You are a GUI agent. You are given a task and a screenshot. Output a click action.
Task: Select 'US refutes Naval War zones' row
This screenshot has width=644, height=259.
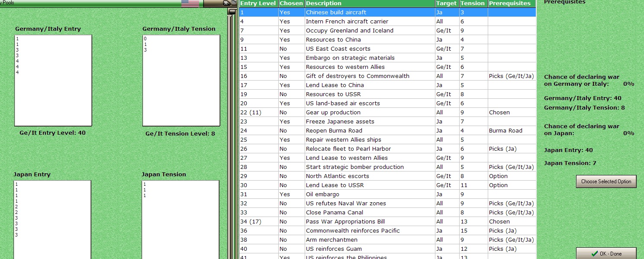[x=387, y=204]
